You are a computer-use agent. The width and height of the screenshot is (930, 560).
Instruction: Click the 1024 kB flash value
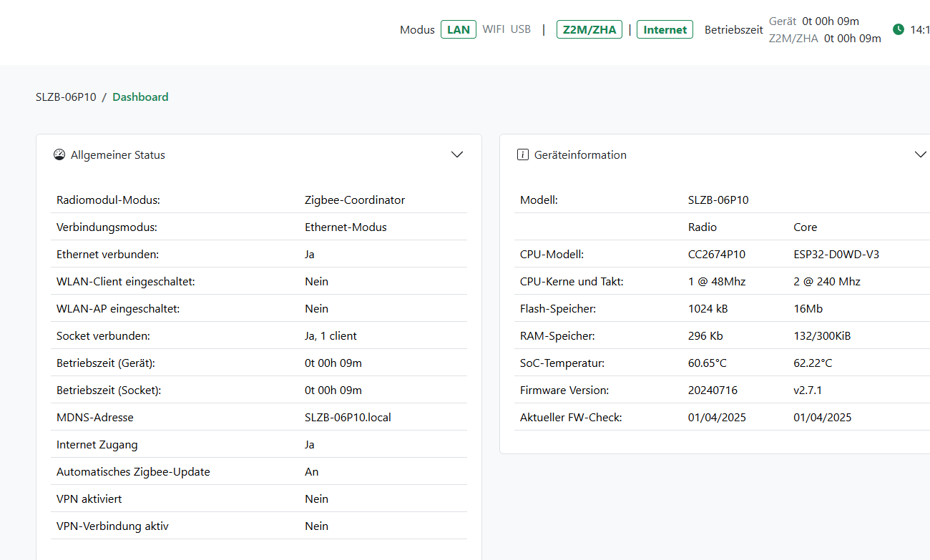(x=708, y=309)
